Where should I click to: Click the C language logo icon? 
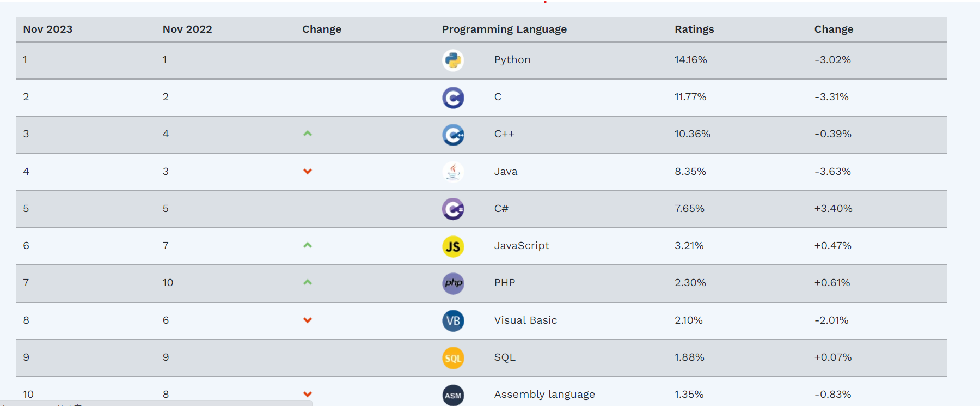pyautogui.click(x=453, y=98)
